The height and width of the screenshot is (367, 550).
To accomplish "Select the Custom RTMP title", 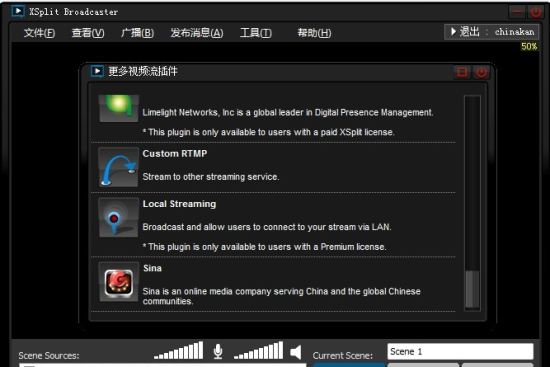I will coord(175,154).
